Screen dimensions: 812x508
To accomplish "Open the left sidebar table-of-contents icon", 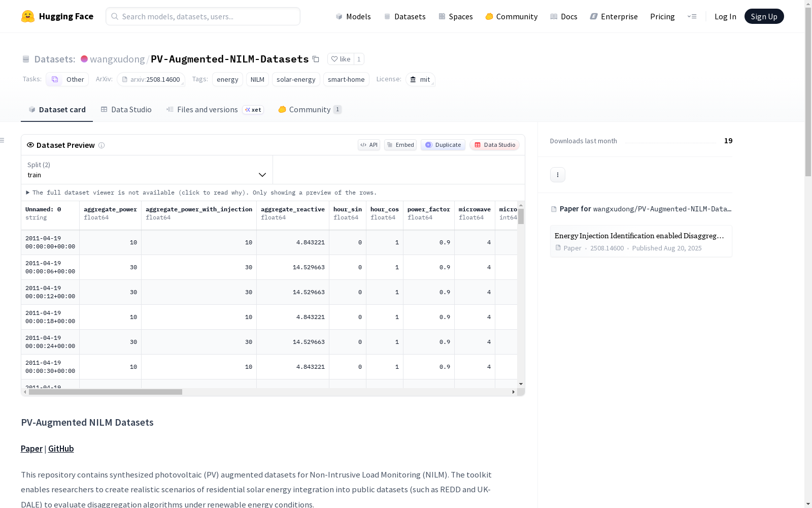I will (3, 140).
